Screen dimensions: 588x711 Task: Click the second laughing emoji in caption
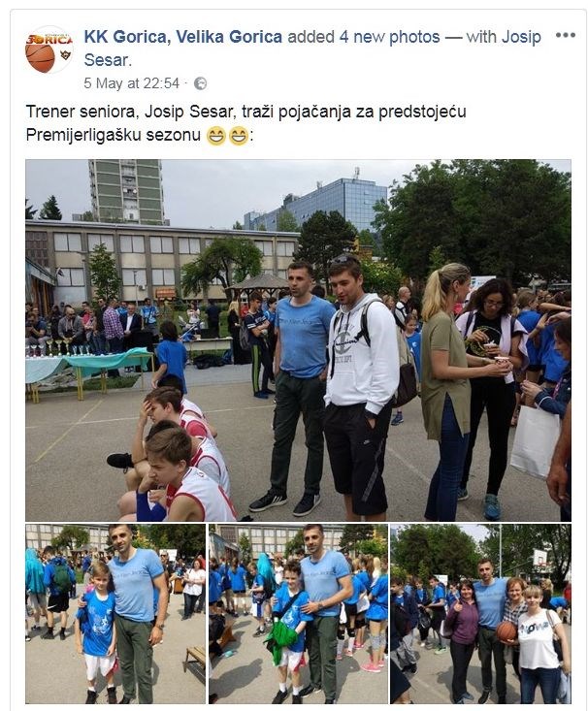tap(238, 136)
